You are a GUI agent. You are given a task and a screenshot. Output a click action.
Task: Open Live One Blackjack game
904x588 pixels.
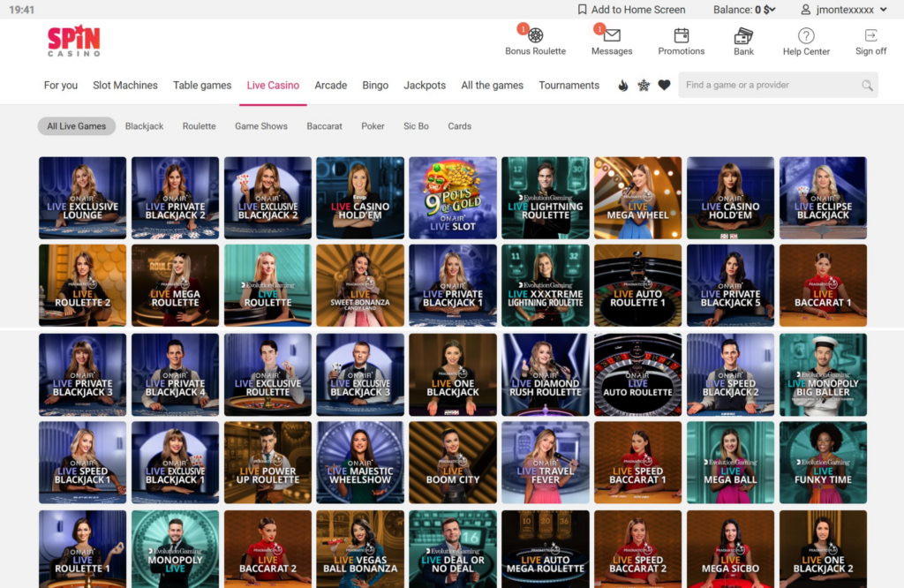tap(453, 374)
